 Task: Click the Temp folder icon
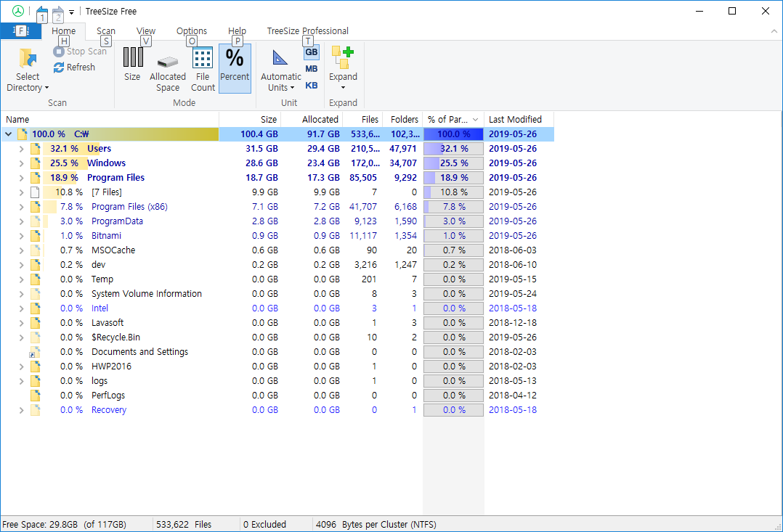(x=35, y=279)
